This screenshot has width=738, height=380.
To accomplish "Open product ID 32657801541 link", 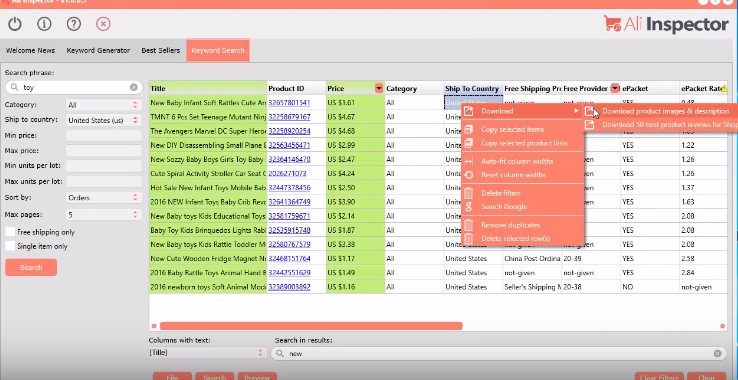I will 289,103.
